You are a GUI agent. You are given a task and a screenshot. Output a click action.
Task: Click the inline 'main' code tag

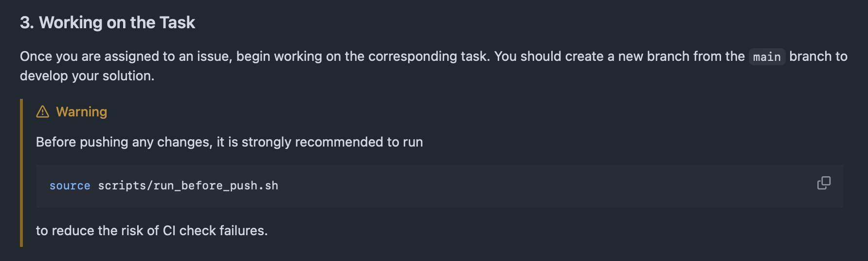point(767,57)
